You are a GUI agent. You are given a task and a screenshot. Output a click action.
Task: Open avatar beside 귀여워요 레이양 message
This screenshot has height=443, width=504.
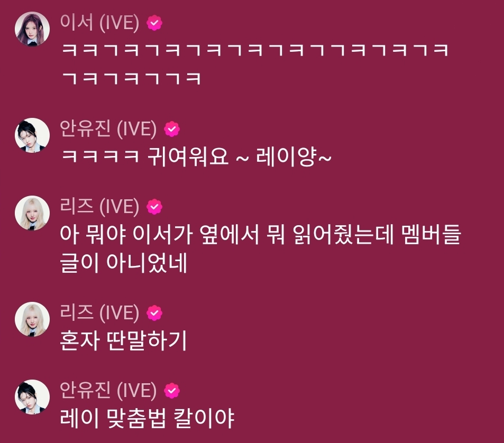(32, 135)
